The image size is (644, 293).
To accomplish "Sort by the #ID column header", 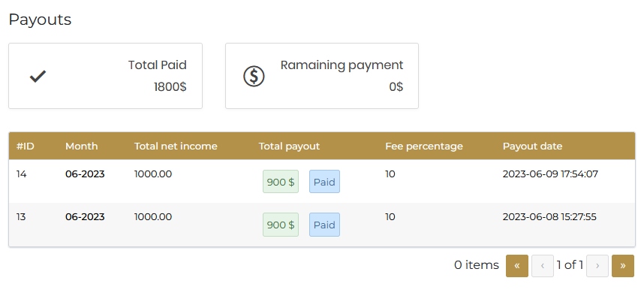I will 25,146.
